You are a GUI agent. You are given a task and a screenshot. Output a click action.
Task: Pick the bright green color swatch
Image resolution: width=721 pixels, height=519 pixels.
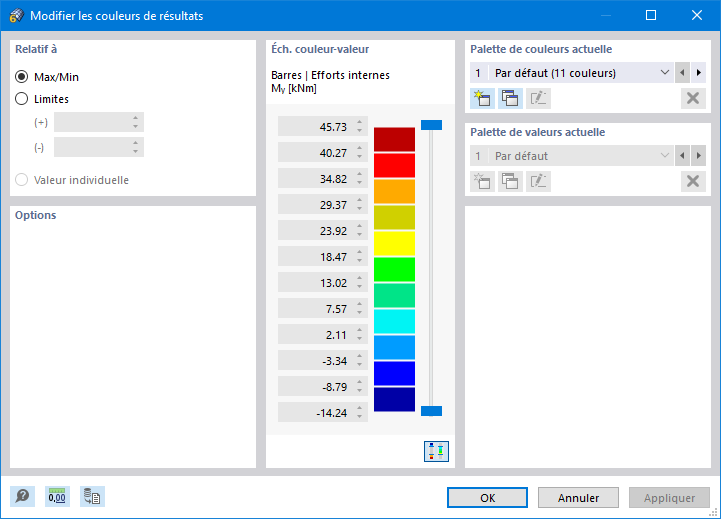(394, 269)
